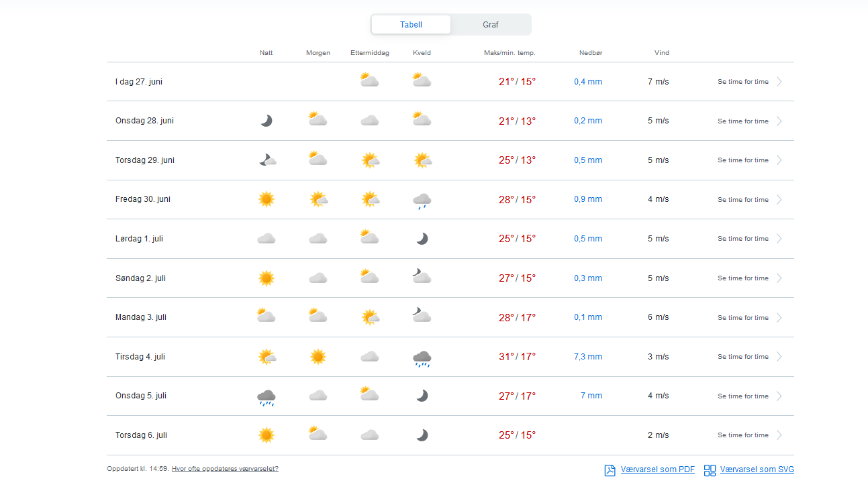The width and height of the screenshot is (868, 501).
Task: Click the PDF file icon
Action: point(610,470)
